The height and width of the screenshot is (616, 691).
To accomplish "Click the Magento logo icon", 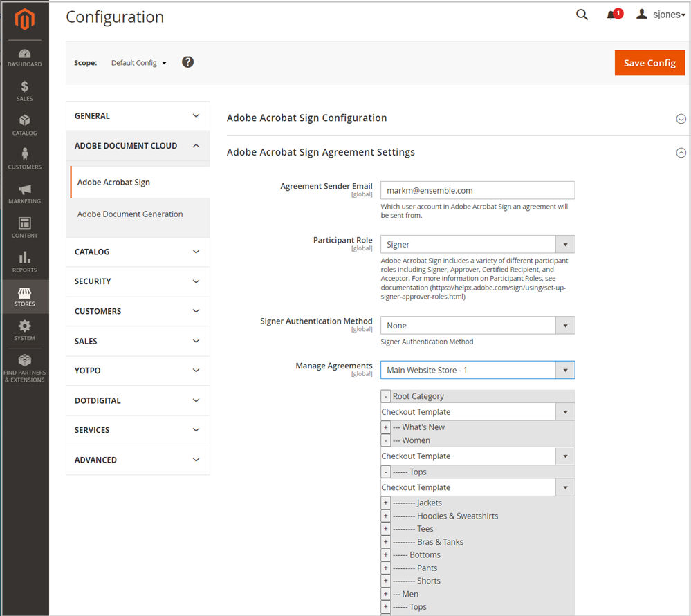I will pyautogui.click(x=25, y=19).
